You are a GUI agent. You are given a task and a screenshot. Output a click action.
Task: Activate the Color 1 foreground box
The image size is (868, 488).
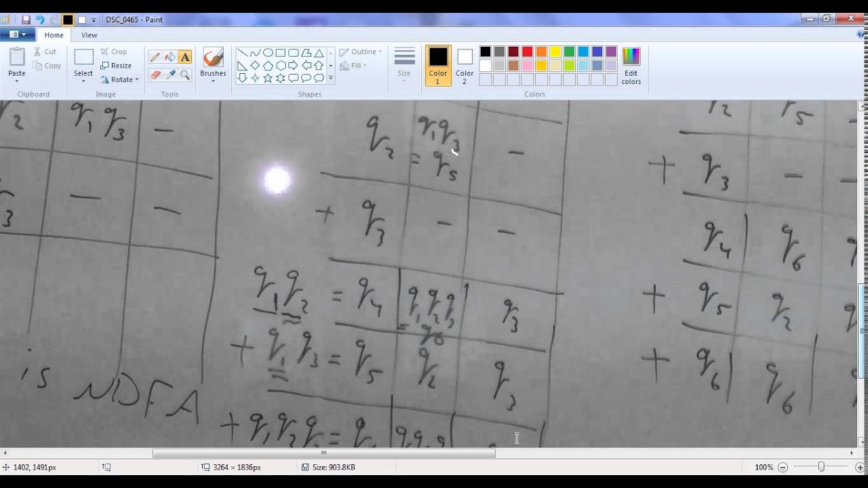(x=438, y=65)
